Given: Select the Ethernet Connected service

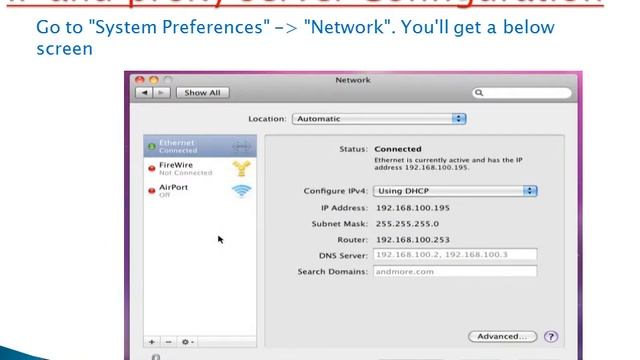Looking at the screenshot, I should point(200,146).
